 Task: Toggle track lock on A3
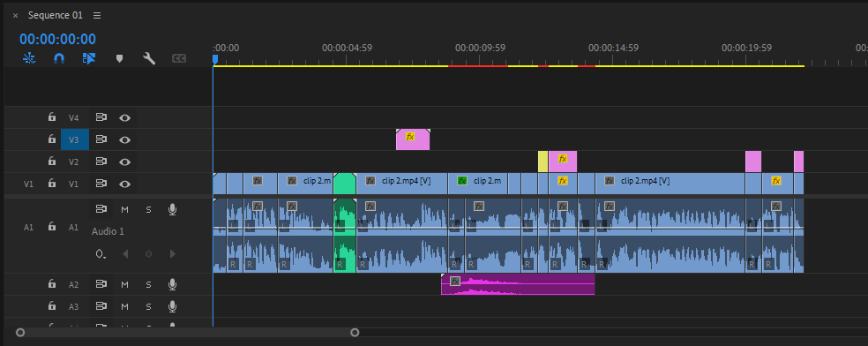(x=51, y=306)
